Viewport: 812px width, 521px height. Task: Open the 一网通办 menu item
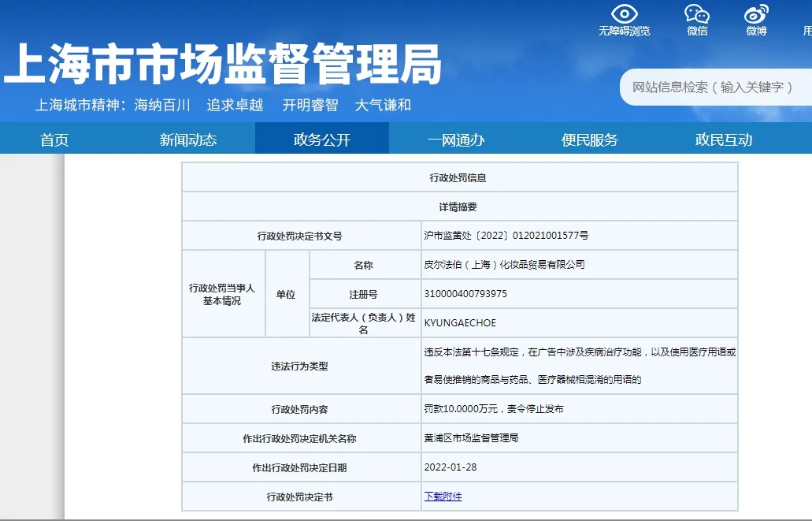click(456, 140)
